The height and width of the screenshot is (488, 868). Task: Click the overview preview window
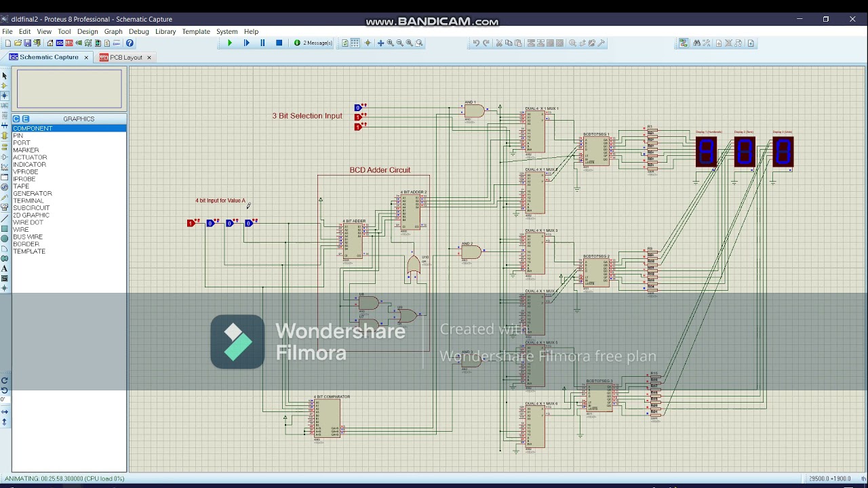pyautogui.click(x=69, y=88)
